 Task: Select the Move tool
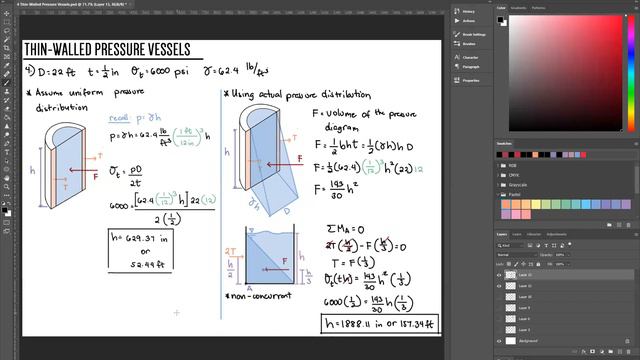point(7,13)
